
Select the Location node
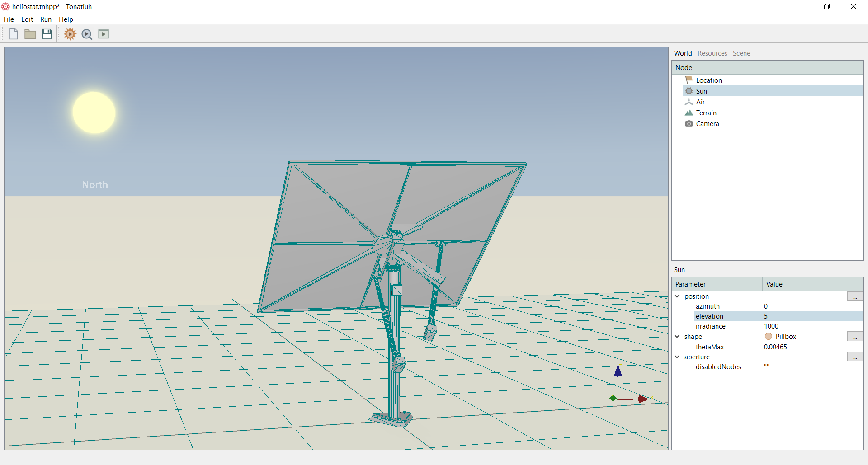709,80
